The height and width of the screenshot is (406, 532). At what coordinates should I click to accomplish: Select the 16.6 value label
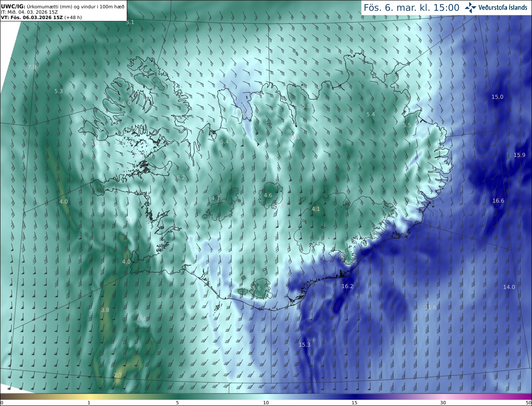498,201
